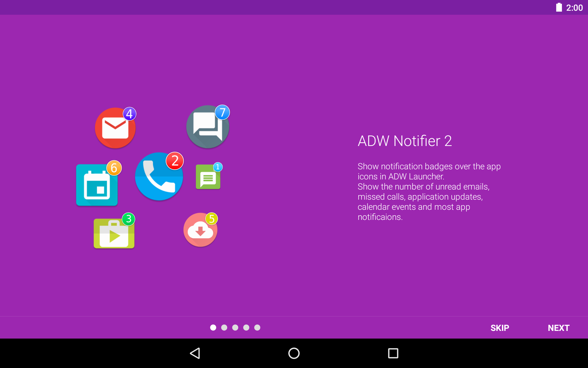Viewport: 588px width, 368px height.
Task: Jump to fourth page indicator dot
Action: point(246,328)
